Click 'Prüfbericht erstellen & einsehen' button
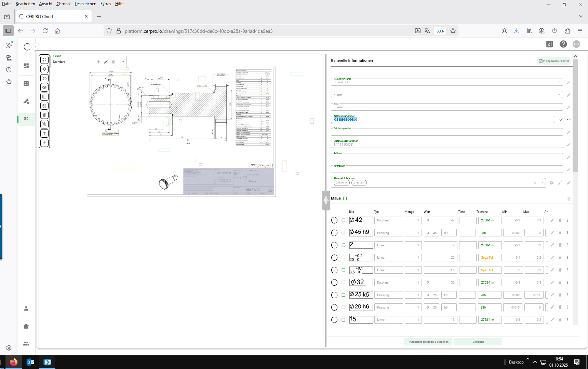This screenshot has width=588, height=369. (428, 342)
